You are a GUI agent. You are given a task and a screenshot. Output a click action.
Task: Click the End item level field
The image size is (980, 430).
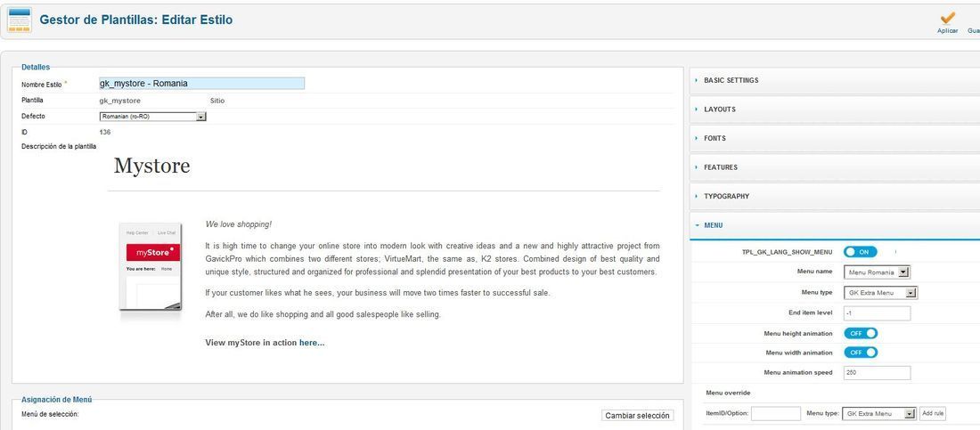[x=877, y=313]
